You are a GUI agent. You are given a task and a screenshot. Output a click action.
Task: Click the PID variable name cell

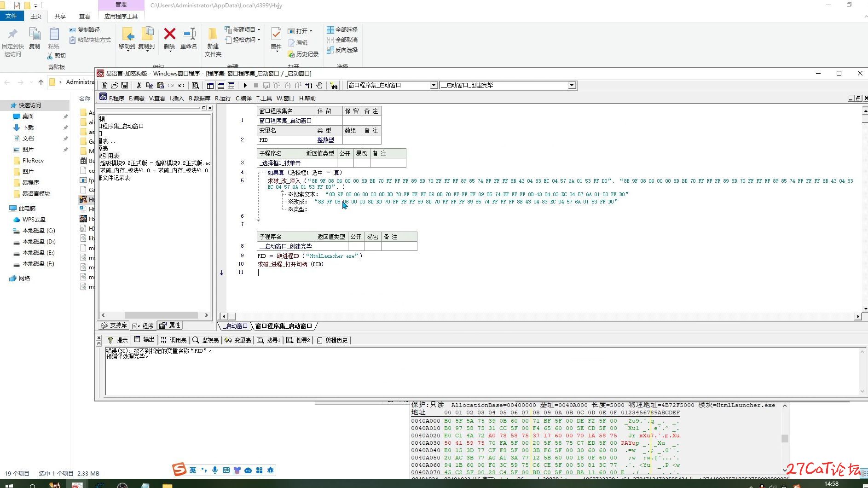pos(286,140)
